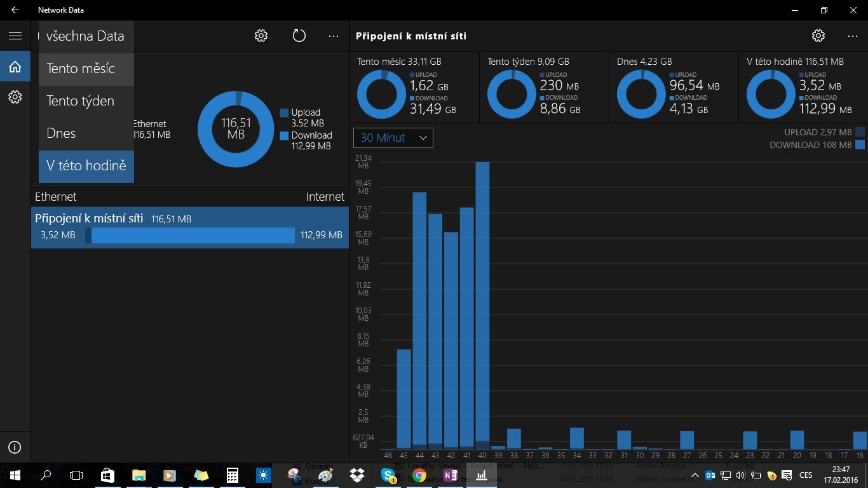Select 'Připojení k místní síti' connection row
This screenshot has width=868, height=488.
pos(190,227)
